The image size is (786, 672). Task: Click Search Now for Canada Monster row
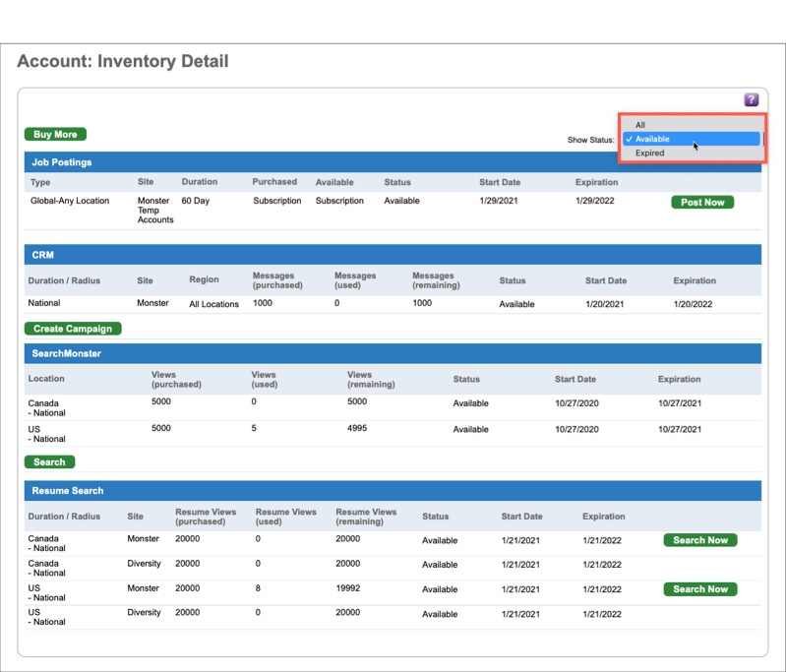click(x=700, y=540)
